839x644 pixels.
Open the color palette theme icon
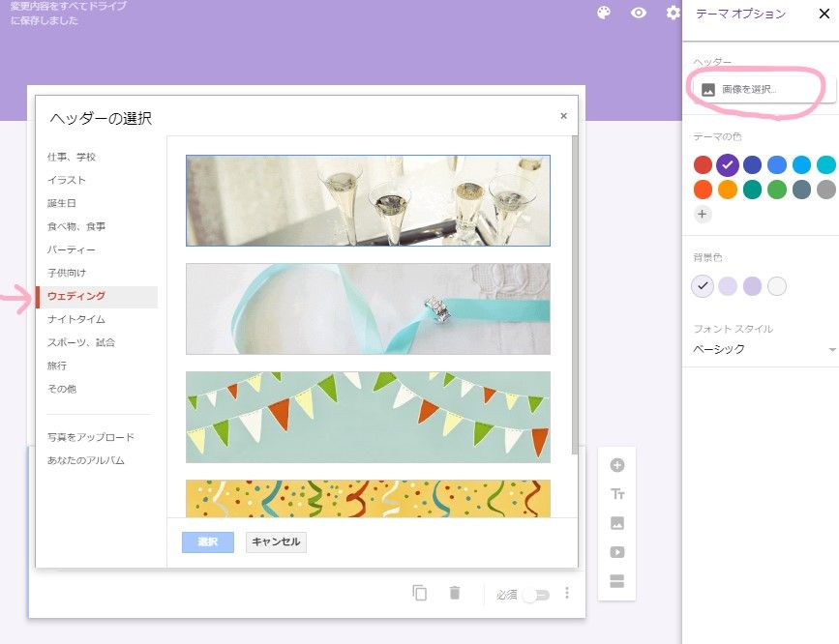[604, 13]
